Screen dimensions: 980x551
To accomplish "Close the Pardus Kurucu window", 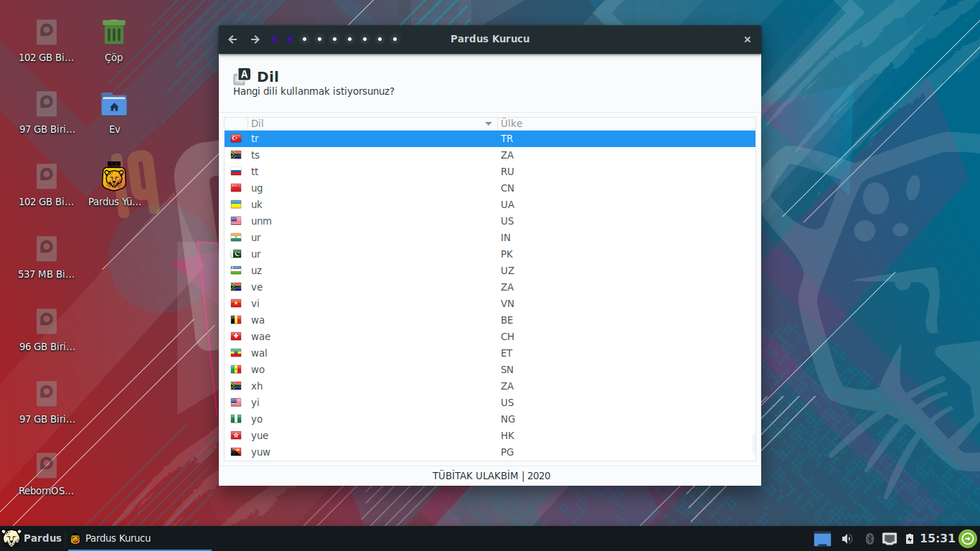I will coord(748,39).
